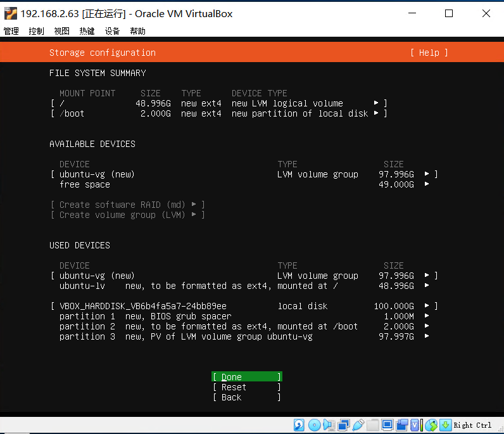Select the Done button
This screenshot has width=504, height=434.
click(247, 377)
